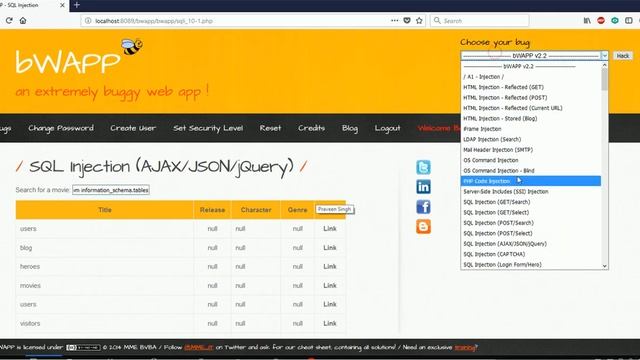Click the Creative Commons license badge in the footer

coord(83,348)
